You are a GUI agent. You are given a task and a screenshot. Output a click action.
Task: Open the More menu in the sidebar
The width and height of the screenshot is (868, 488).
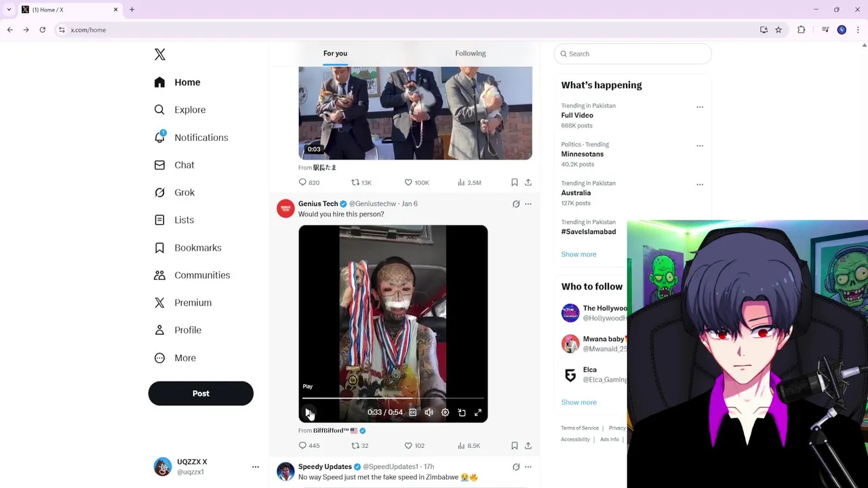pyautogui.click(x=175, y=358)
